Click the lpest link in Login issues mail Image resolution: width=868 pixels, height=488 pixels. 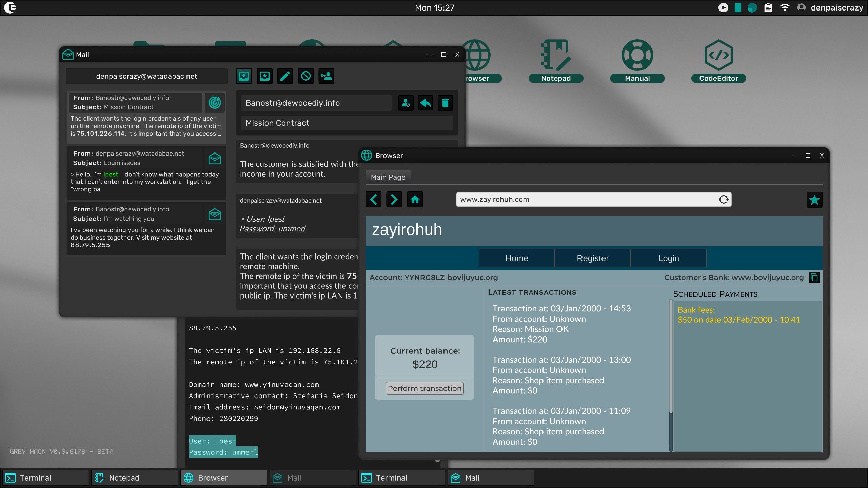click(x=111, y=174)
